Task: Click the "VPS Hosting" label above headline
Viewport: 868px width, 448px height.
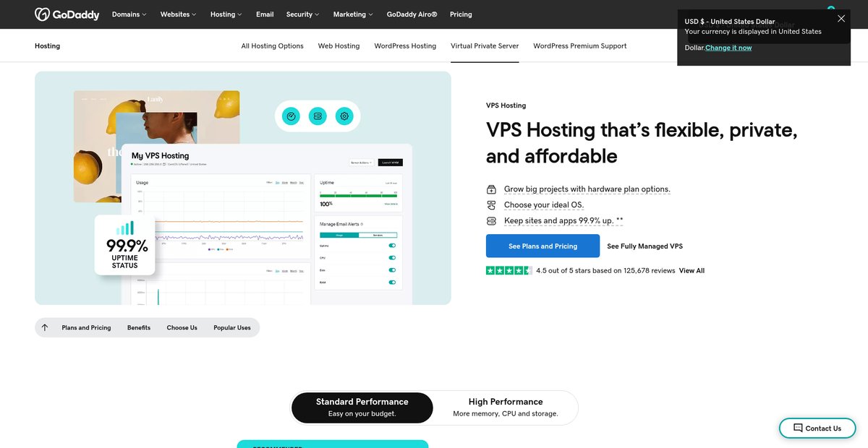Action: (506, 105)
